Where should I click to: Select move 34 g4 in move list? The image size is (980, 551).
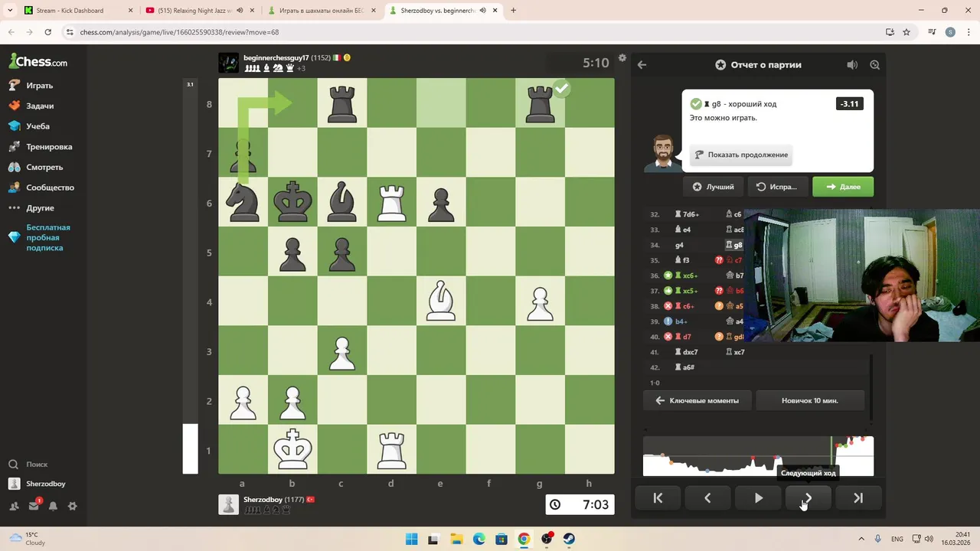point(679,245)
